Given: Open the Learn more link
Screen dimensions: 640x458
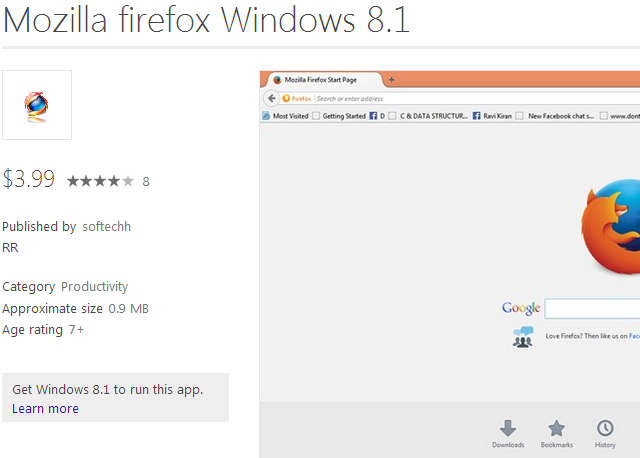Looking at the screenshot, I should (45, 409).
